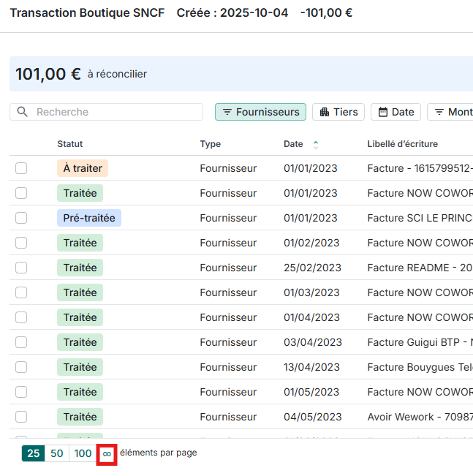
Task: Select the Pré-traitée row checkbox
Action: pyautogui.click(x=21, y=218)
